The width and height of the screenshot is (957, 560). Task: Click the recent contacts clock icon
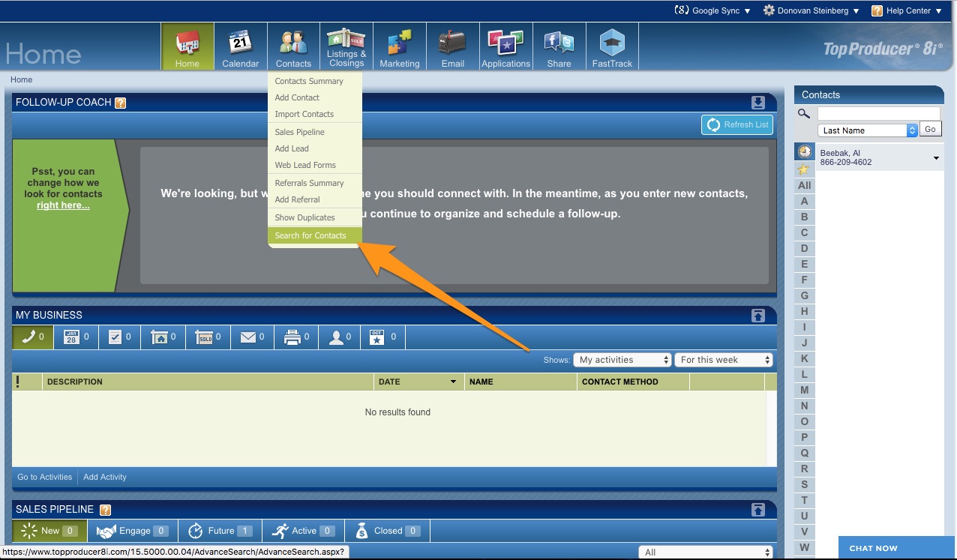click(x=804, y=152)
